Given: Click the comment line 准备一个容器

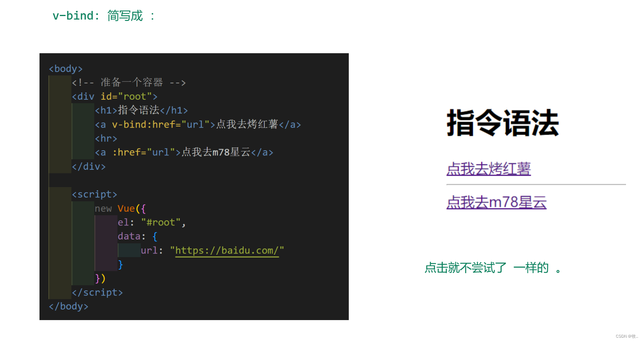Looking at the screenshot, I should click(x=129, y=83).
